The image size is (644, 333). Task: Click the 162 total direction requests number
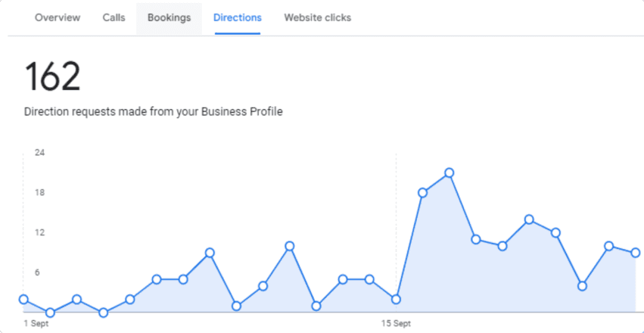(52, 77)
